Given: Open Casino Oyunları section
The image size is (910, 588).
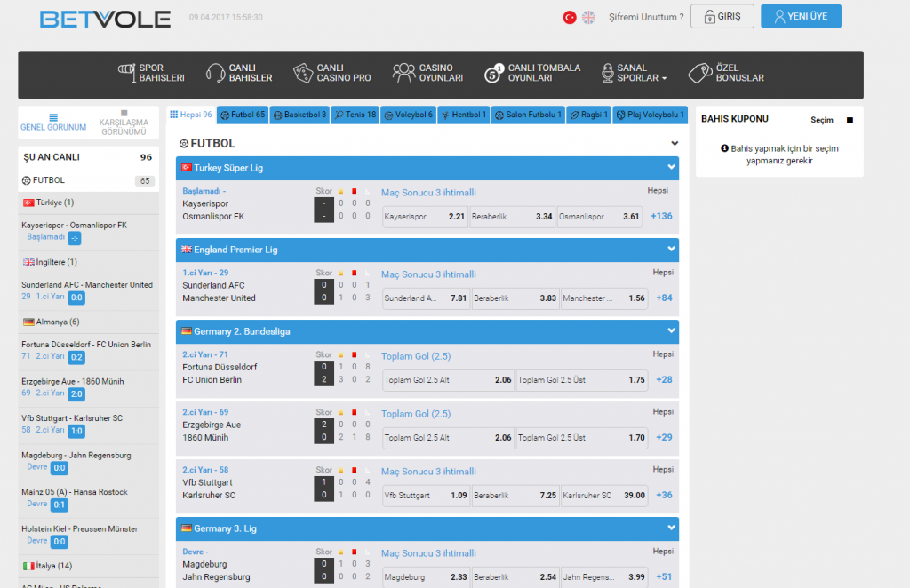Looking at the screenshot, I should pyautogui.click(x=427, y=73).
